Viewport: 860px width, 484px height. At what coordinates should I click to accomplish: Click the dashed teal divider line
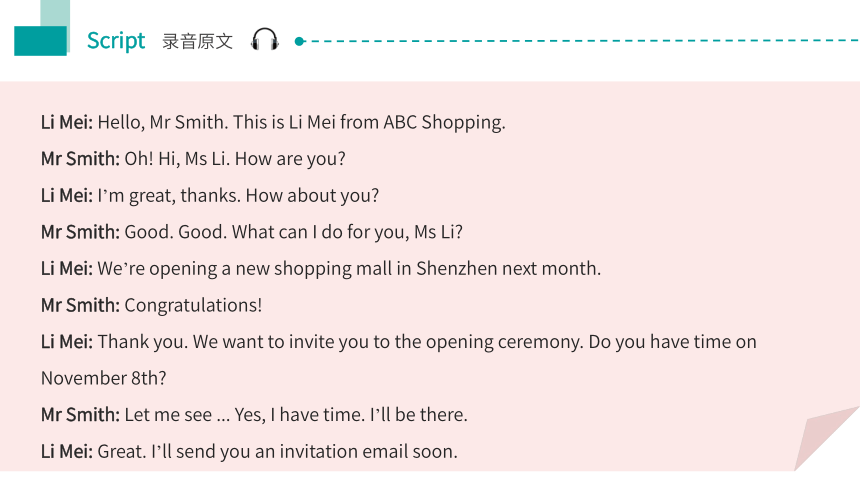[x=582, y=41]
